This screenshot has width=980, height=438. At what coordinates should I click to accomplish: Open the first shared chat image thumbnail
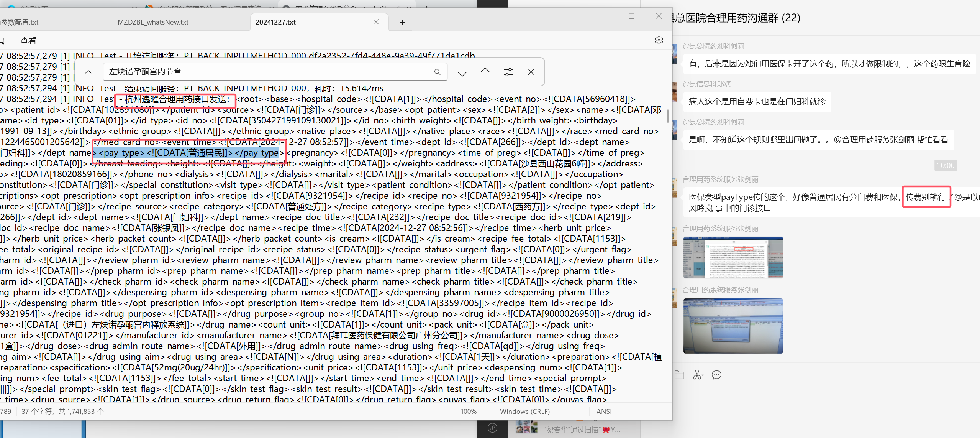pyautogui.click(x=733, y=257)
